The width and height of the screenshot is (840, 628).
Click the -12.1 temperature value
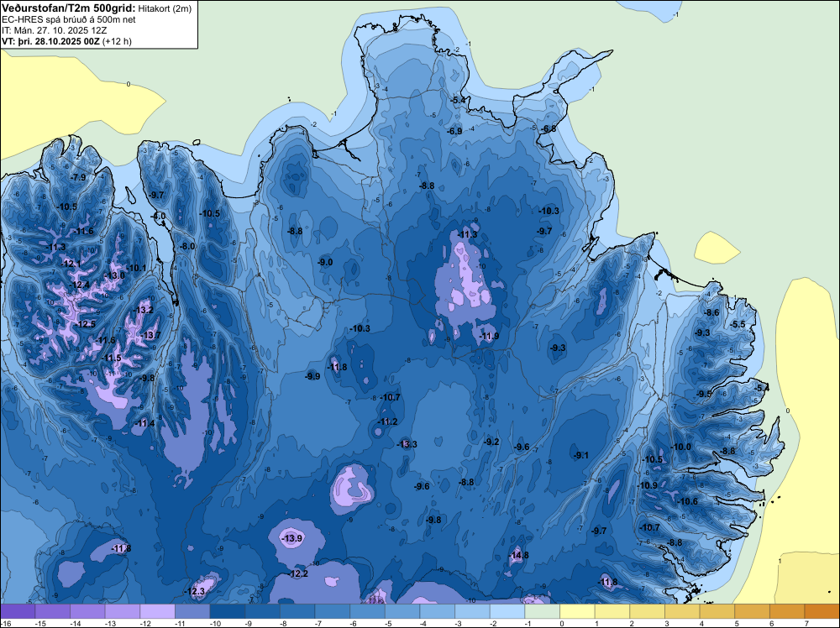click(71, 264)
